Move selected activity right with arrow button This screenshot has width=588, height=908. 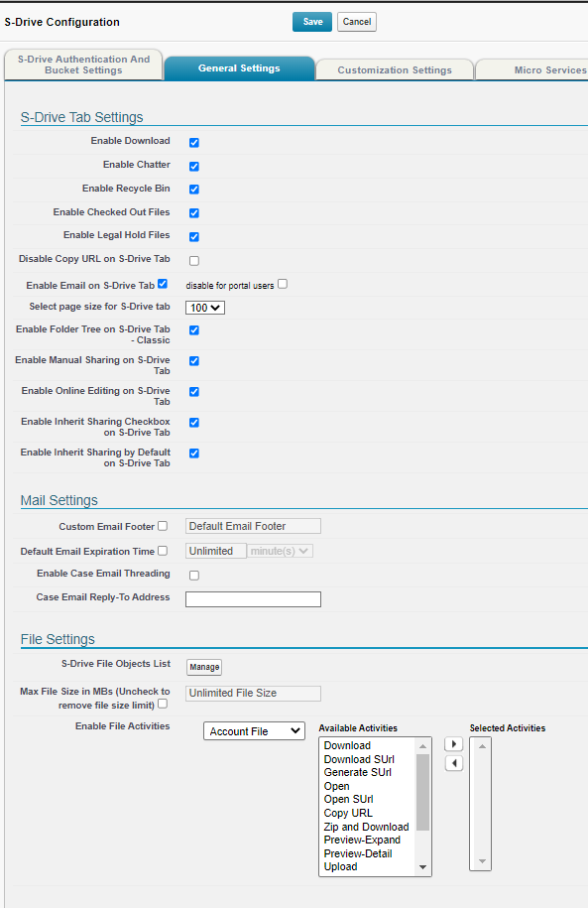tap(454, 744)
